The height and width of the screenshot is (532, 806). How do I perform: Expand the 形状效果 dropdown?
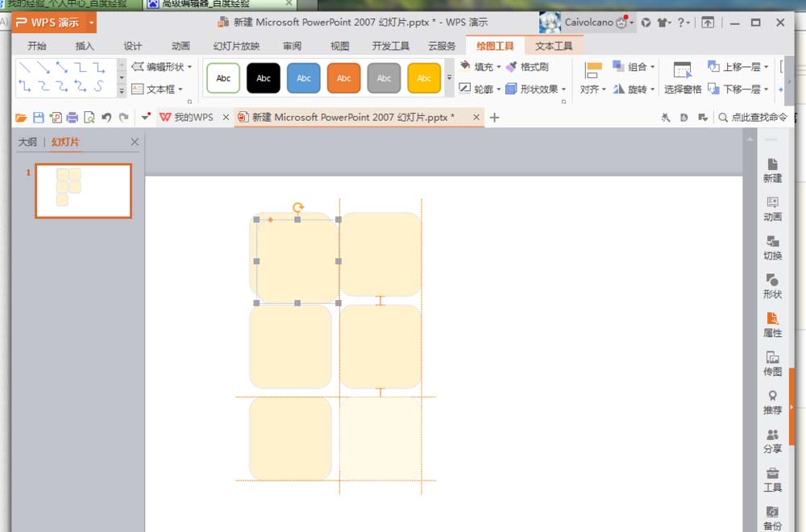(564, 89)
